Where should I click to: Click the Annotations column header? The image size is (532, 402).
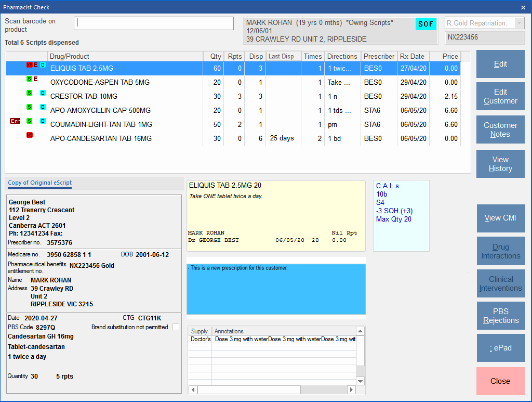284,331
